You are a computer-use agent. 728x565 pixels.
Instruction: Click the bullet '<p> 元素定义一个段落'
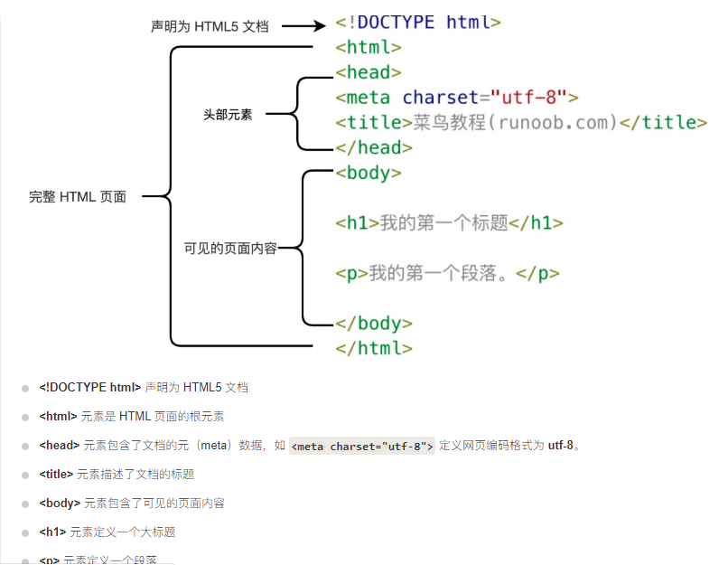tap(98, 560)
